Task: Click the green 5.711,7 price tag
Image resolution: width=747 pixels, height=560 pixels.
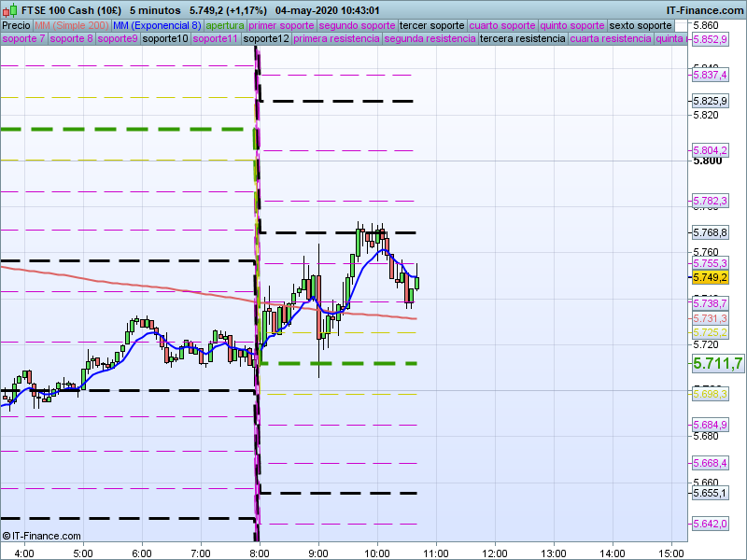Action: pos(717,363)
